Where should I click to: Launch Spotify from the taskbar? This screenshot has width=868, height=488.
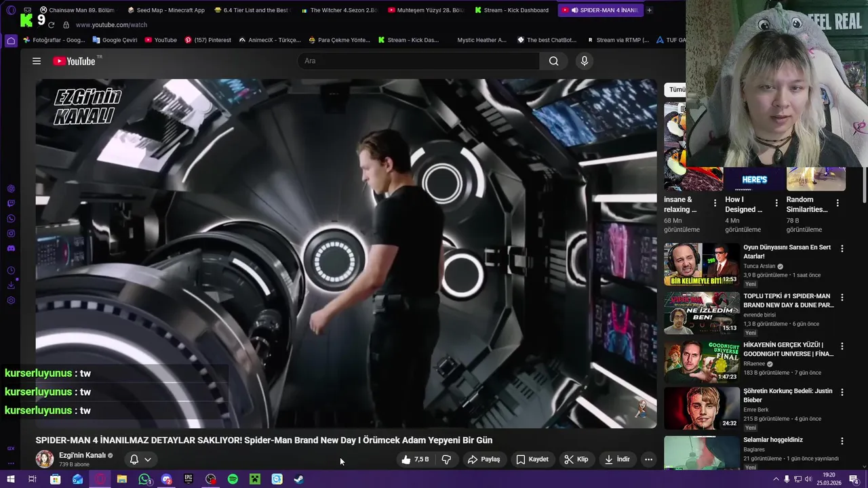[233, 479]
